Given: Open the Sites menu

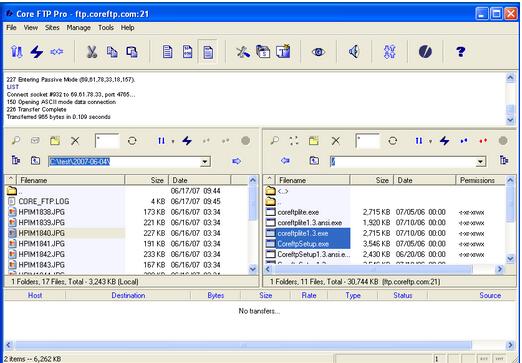Looking at the screenshot, I should click(52, 28).
